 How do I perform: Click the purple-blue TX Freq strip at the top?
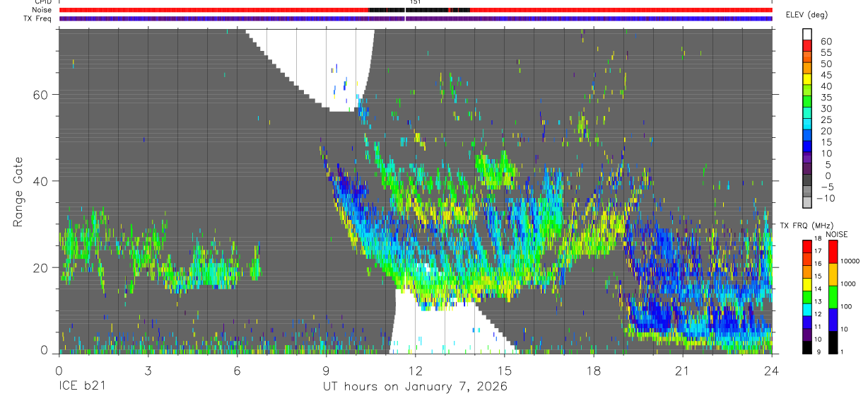pos(416,18)
